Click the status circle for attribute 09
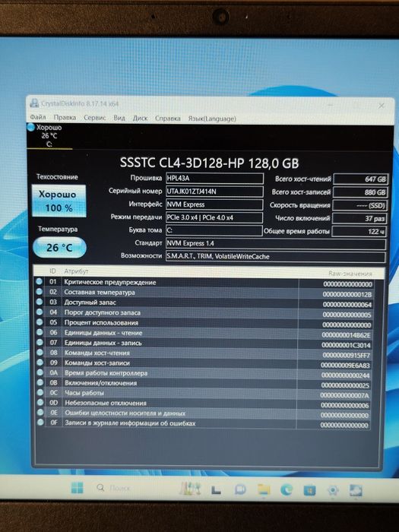This screenshot has height=532, width=399. pos(40,362)
